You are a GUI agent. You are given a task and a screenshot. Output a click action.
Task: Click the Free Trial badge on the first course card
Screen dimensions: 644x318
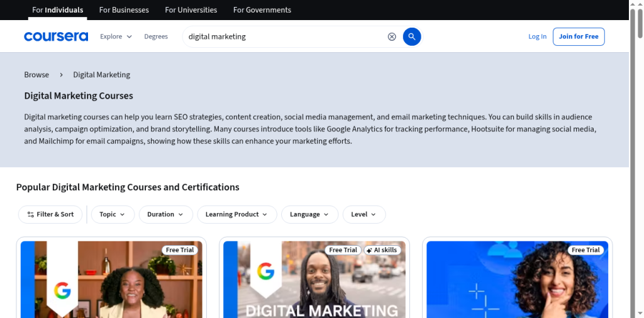(180, 250)
